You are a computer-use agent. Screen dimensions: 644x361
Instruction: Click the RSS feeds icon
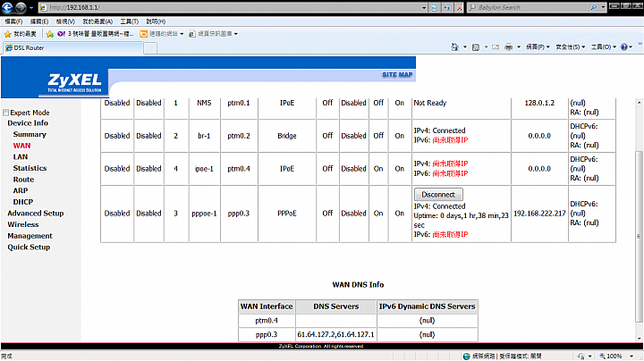click(x=476, y=47)
